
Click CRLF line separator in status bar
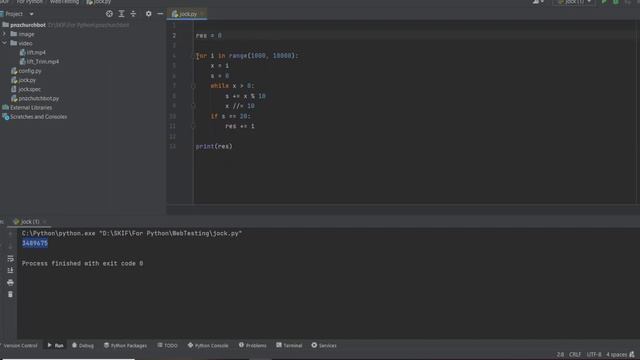tap(575, 355)
